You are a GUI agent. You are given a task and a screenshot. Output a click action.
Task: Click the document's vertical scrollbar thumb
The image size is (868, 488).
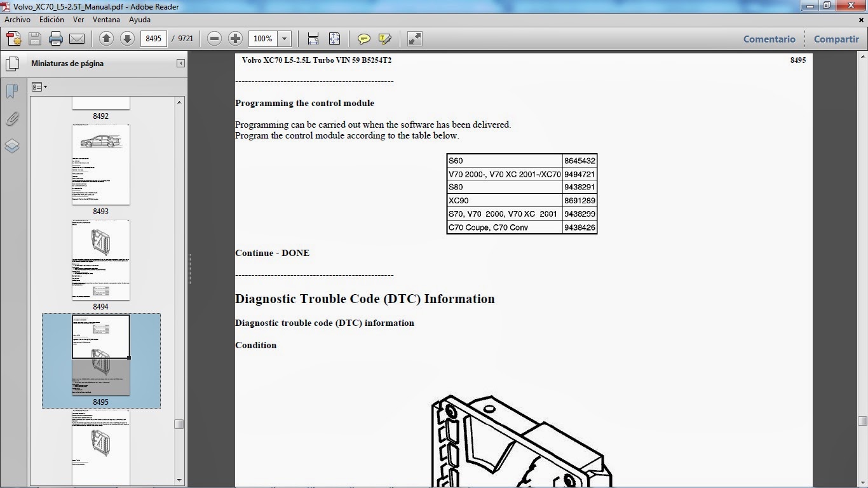pyautogui.click(x=862, y=421)
